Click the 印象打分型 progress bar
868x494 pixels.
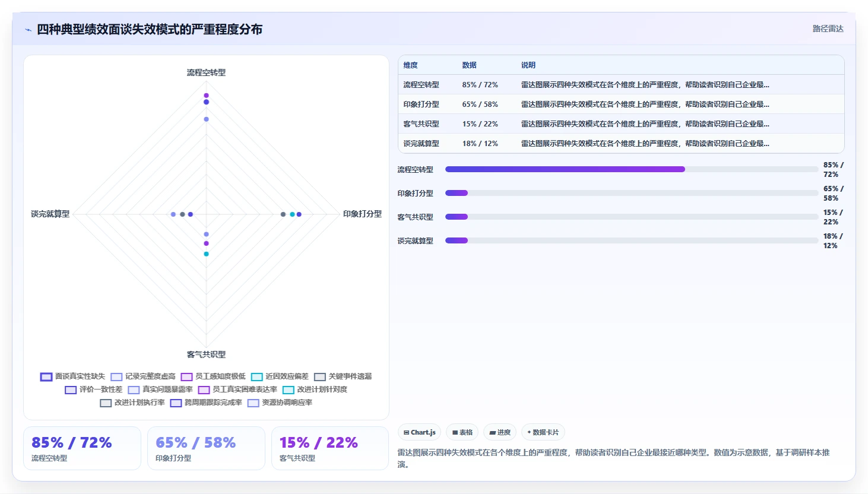632,193
